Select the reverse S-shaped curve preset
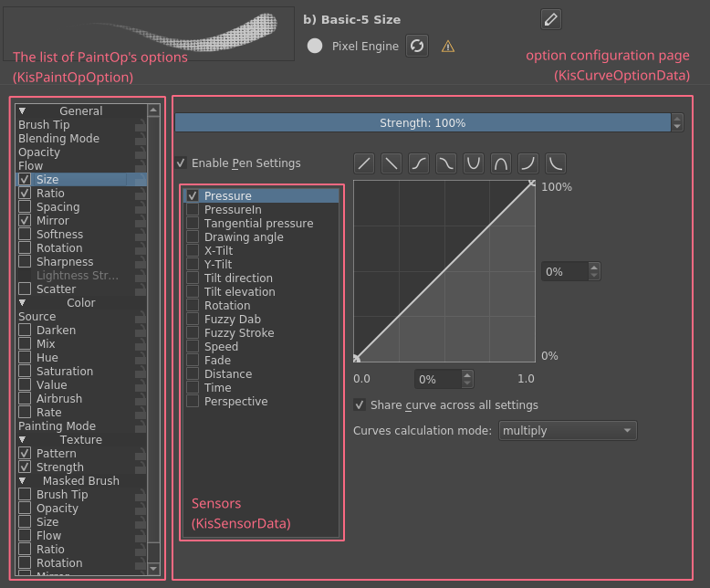Image resolution: width=710 pixels, height=588 pixels. [x=446, y=163]
